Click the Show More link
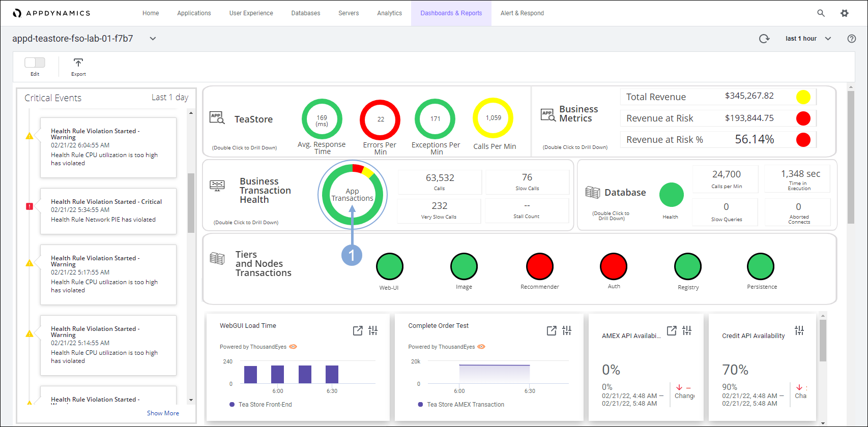The width and height of the screenshot is (868, 427). point(163,413)
